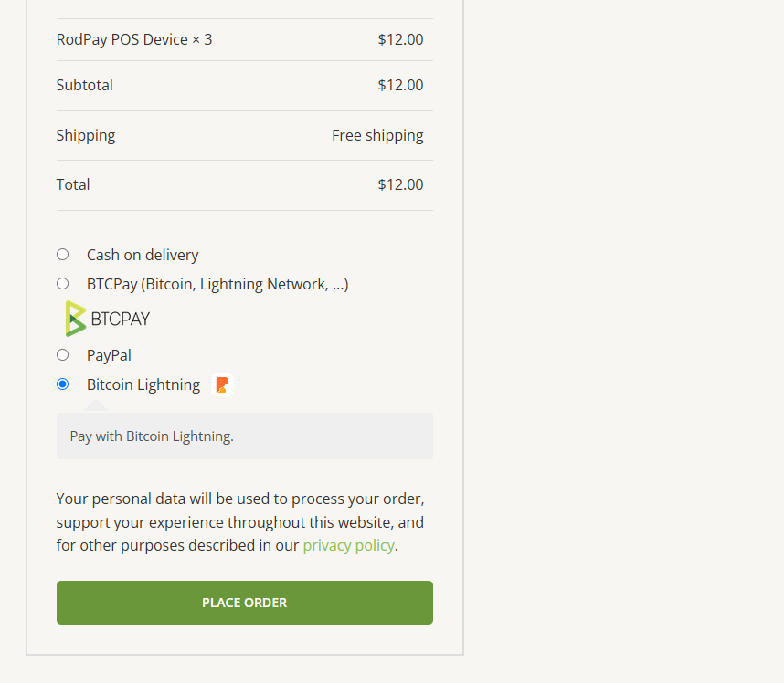Screen dimensions: 784x683
Task: Click the Cash on delivery label
Action: [x=143, y=255]
